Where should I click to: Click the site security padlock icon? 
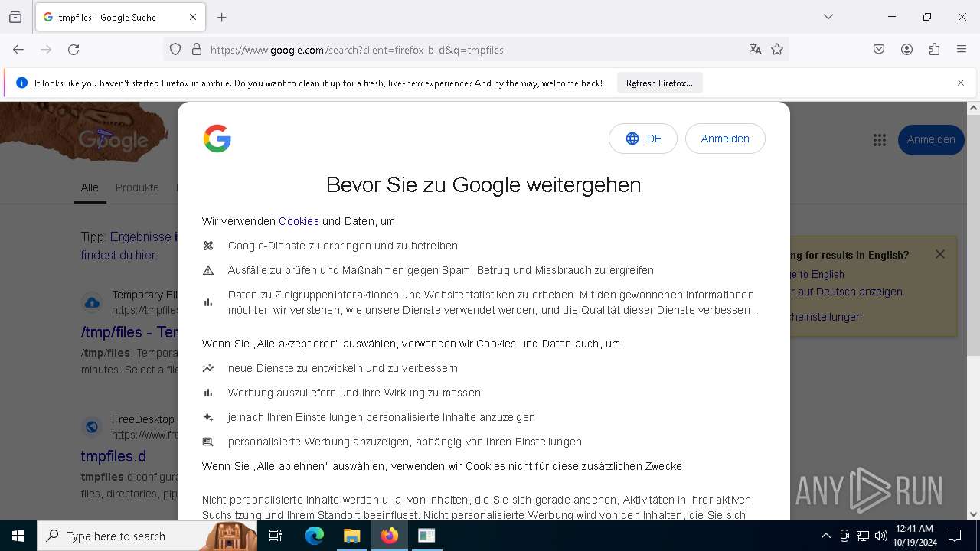pyautogui.click(x=197, y=50)
